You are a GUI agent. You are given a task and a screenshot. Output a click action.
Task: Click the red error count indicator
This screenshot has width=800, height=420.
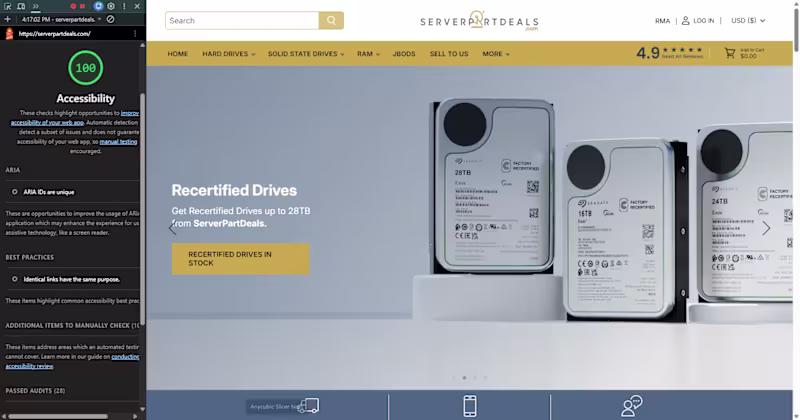tap(73, 6)
